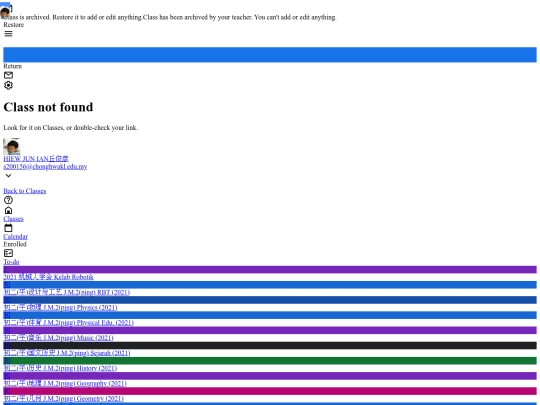Screen dimensions: 540x405
Task: Open the Calendar navigation link
Action: click(15, 237)
